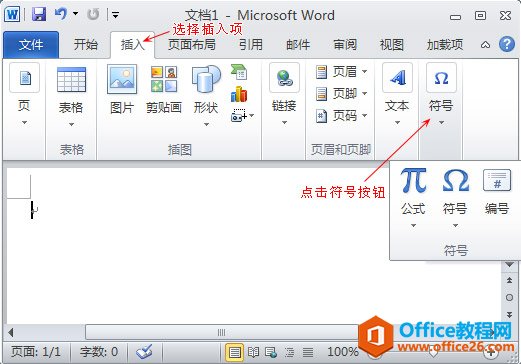Viewport: 521px width, 364px height.
Task: Expand the 公式 dropdown arrow
Action: [413, 226]
